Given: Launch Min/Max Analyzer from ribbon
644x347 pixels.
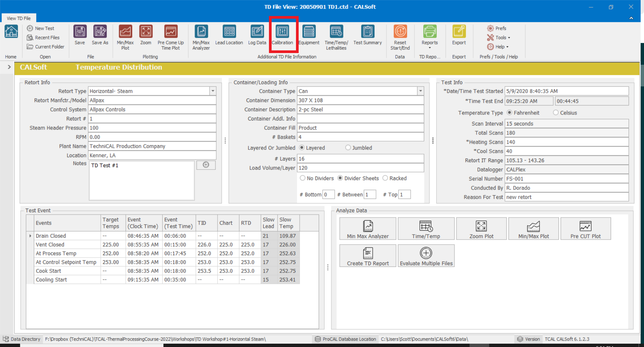Looking at the screenshot, I should tap(201, 37).
